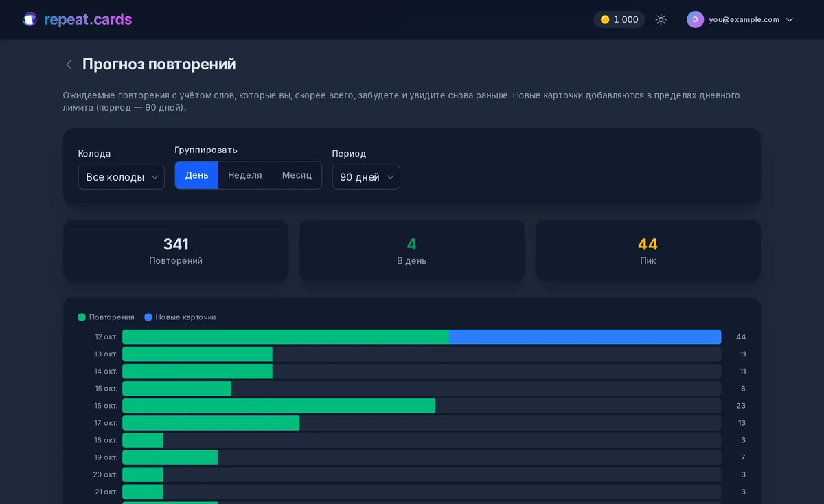
Task: Toggle the Повторения legend item
Action: click(x=106, y=317)
